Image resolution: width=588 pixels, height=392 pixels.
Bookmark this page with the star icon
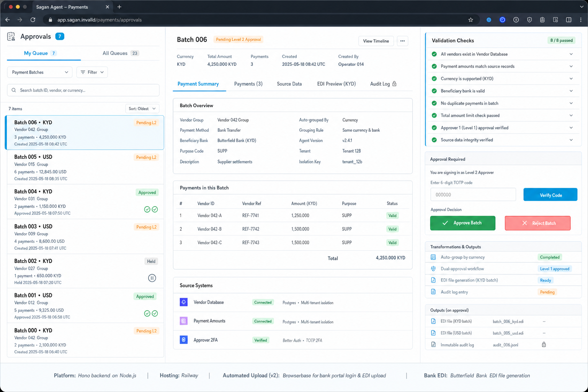[470, 20]
